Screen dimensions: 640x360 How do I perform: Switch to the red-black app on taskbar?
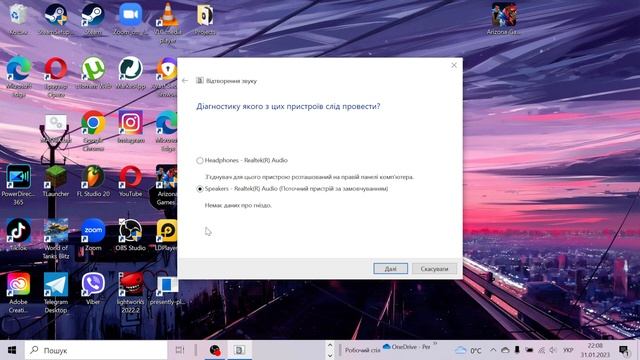pos(215,350)
